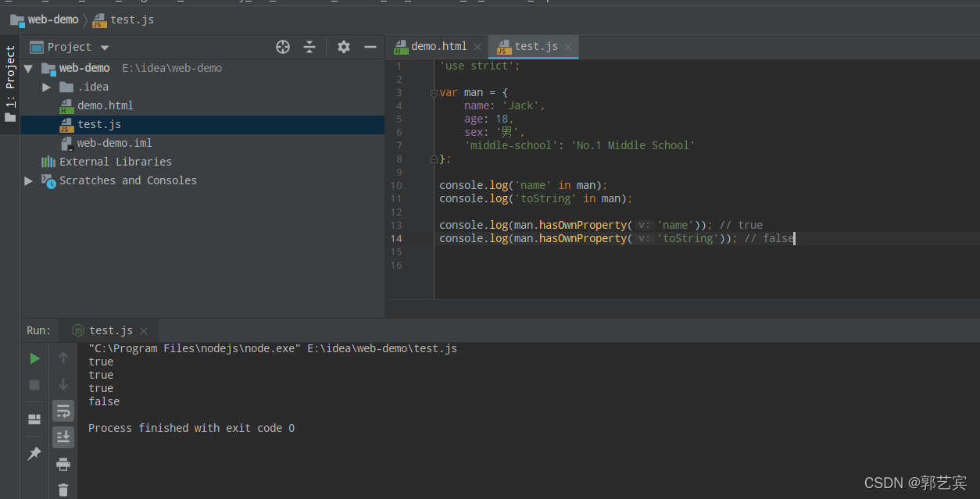The width and height of the screenshot is (980, 499).
Task: Collapse the web-demo root folder
Action: pyautogui.click(x=28, y=68)
